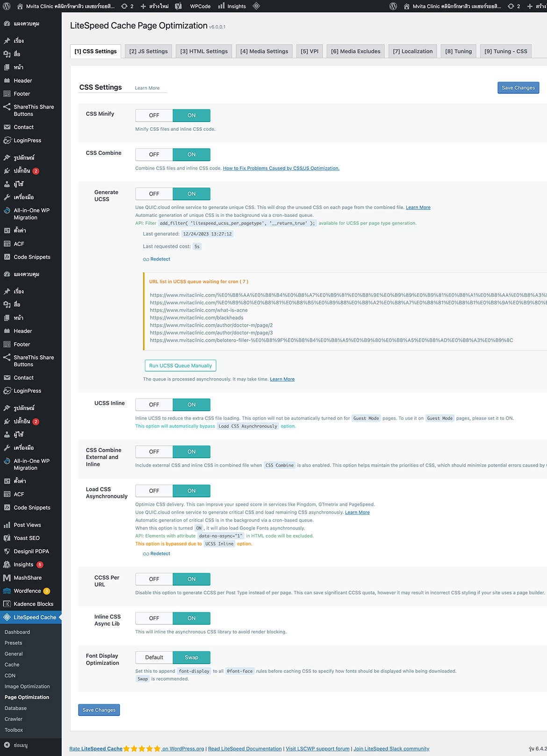The height and width of the screenshot is (756, 547).
Task: Click the Insights chart icon in admin bar
Action: coord(222,6)
